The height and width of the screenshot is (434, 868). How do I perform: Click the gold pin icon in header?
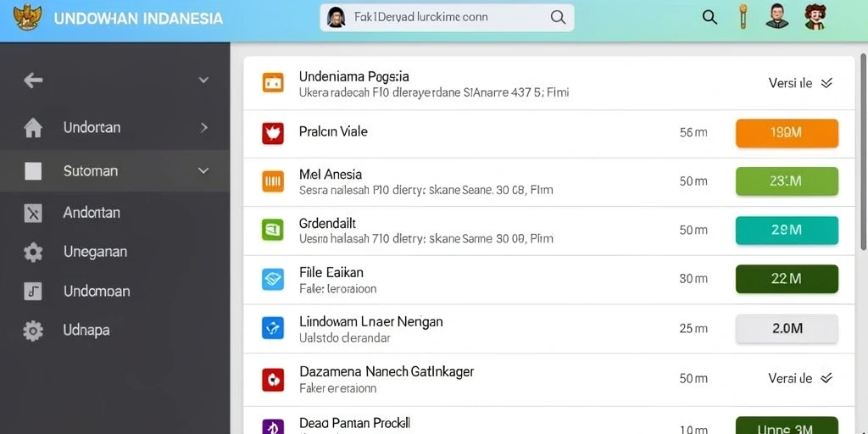743,17
